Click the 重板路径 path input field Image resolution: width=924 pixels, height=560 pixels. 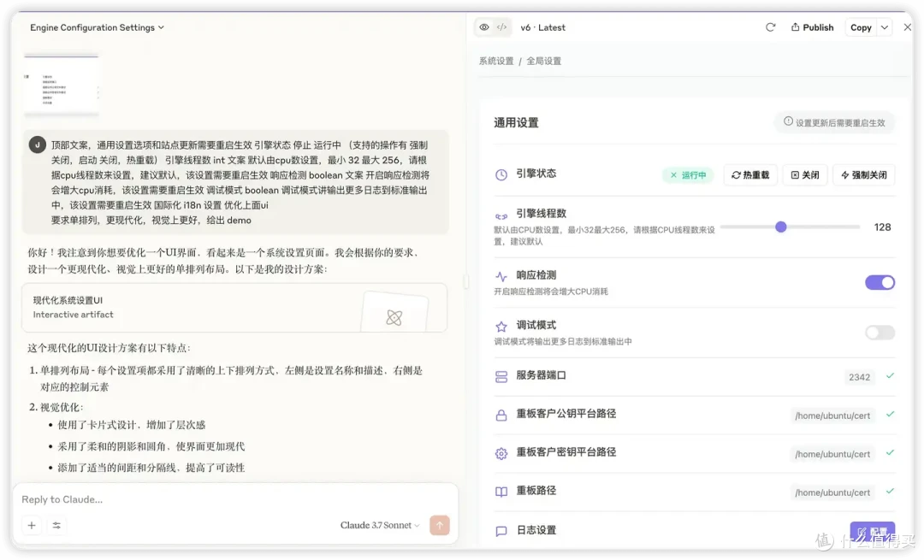tap(832, 492)
